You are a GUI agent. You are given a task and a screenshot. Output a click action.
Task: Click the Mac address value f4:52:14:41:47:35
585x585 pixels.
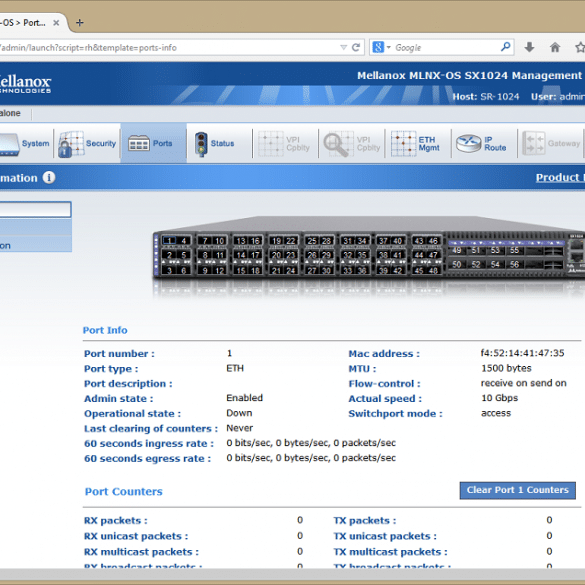pyautogui.click(x=522, y=353)
